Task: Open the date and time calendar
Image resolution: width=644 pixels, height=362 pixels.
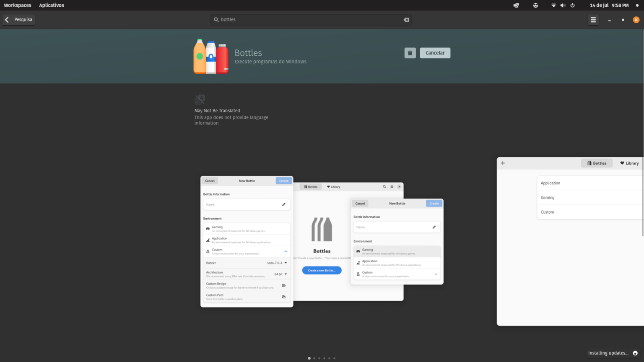Action: [x=609, y=5]
